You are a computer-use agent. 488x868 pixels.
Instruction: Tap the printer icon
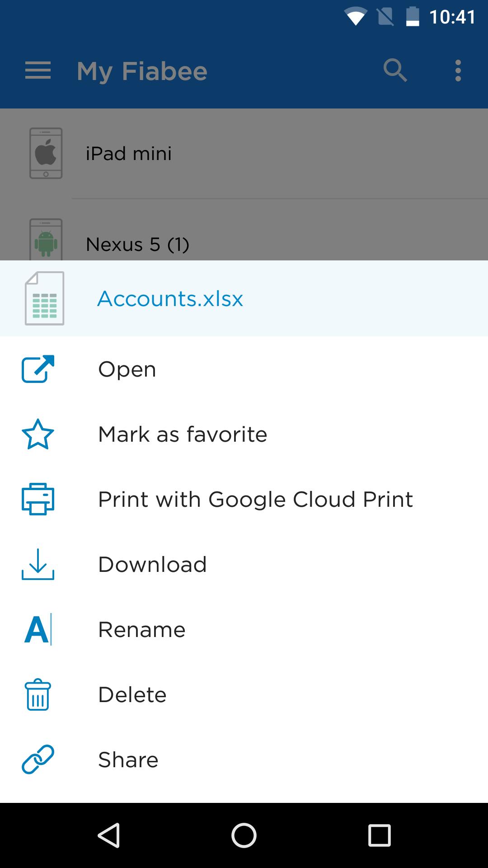(38, 499)
